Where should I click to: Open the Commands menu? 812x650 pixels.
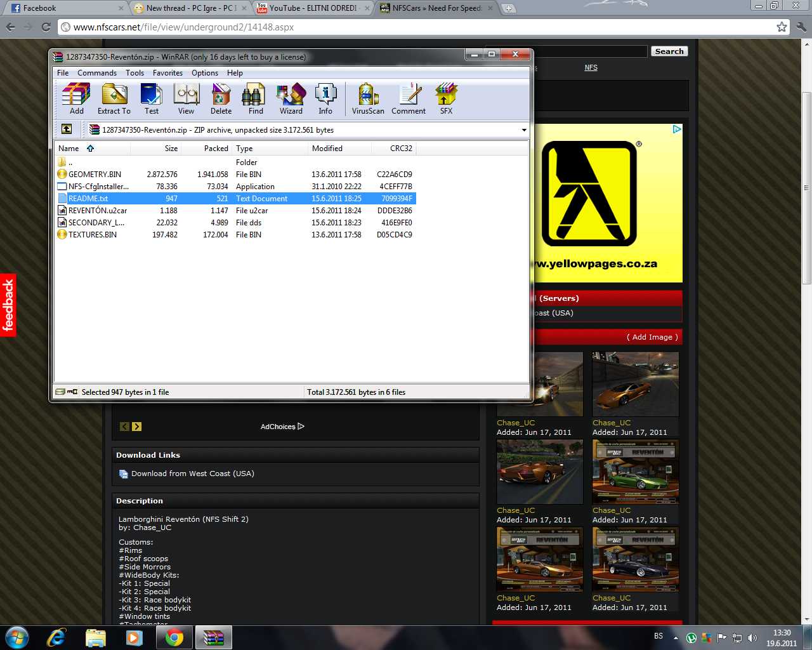(97, 73)
